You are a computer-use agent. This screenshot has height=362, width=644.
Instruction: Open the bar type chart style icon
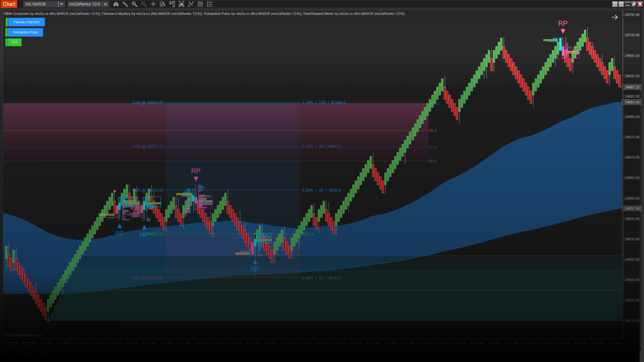click(x=116, y=4)
